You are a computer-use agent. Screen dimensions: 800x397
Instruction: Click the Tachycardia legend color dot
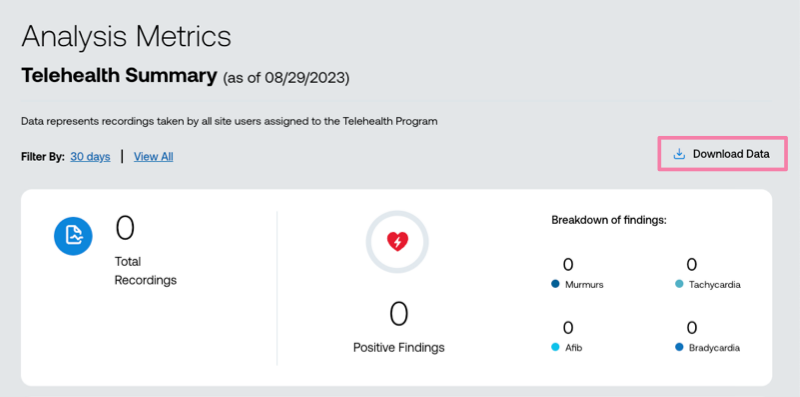tap(679, 284)
